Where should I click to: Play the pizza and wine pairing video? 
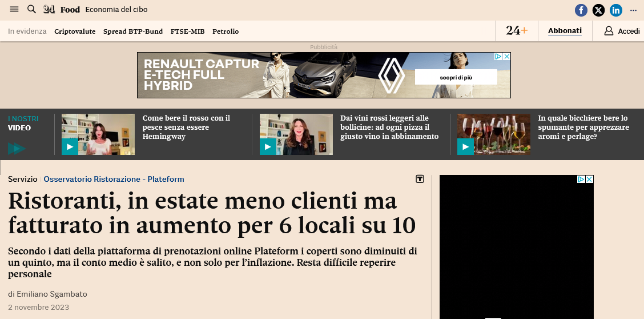tap(268, 147)
